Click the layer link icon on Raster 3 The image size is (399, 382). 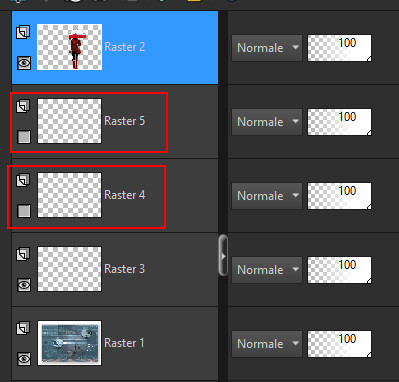(x=23, y=254)
